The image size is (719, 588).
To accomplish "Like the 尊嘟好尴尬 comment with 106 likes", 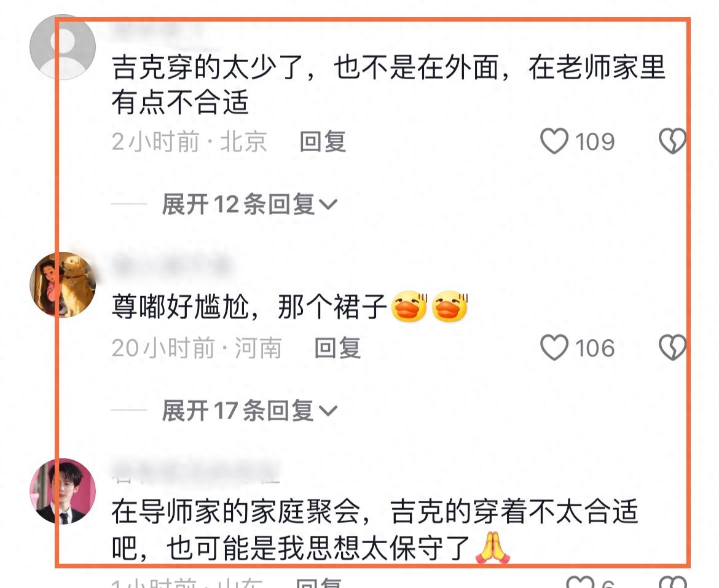I will tap(554, 347).
